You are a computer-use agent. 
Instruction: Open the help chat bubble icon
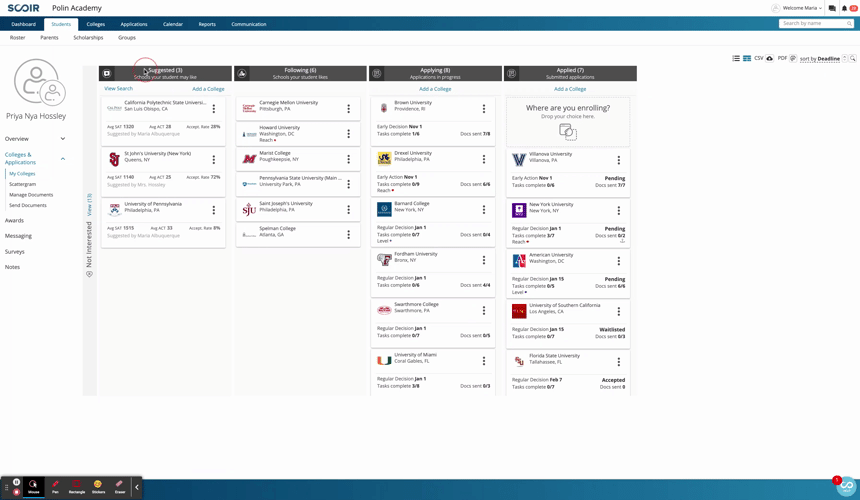846,486
